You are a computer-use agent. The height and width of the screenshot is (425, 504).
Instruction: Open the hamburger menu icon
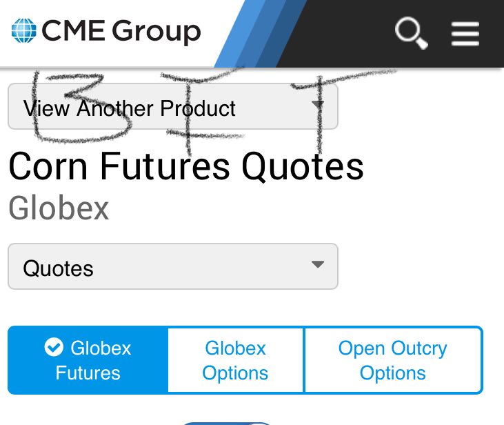click(465, 34)
